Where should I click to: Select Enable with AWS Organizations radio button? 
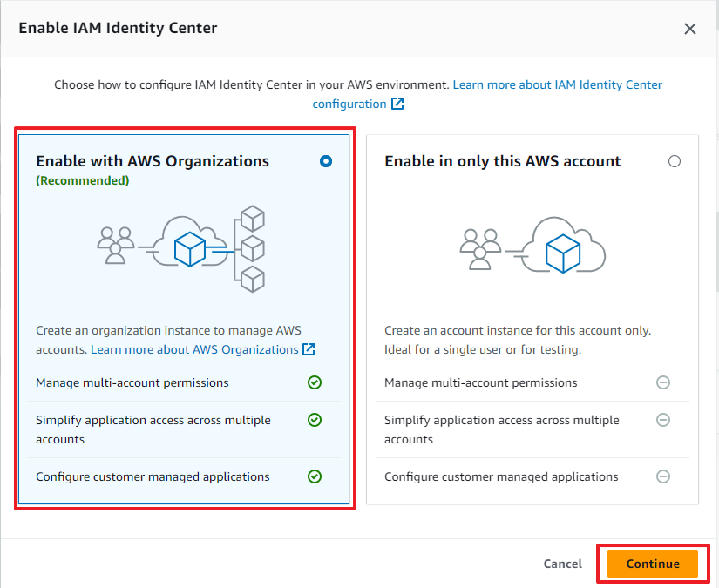(326, 161)
